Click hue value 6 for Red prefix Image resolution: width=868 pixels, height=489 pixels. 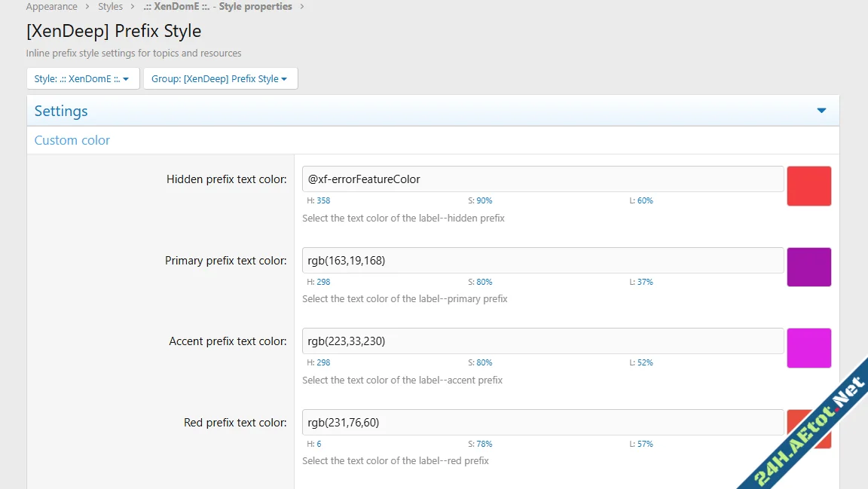pyautogui.click(x=319, y=444)
